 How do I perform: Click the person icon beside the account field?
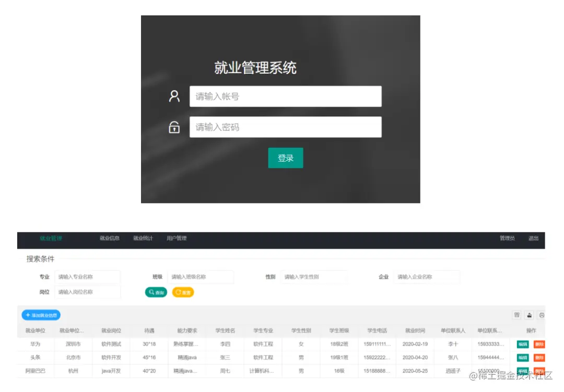[x=174, y=96]
